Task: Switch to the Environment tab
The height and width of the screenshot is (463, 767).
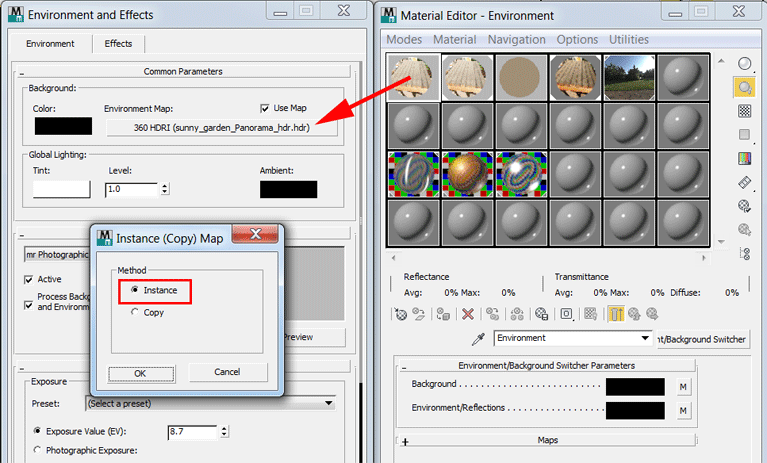Action: 50,44
